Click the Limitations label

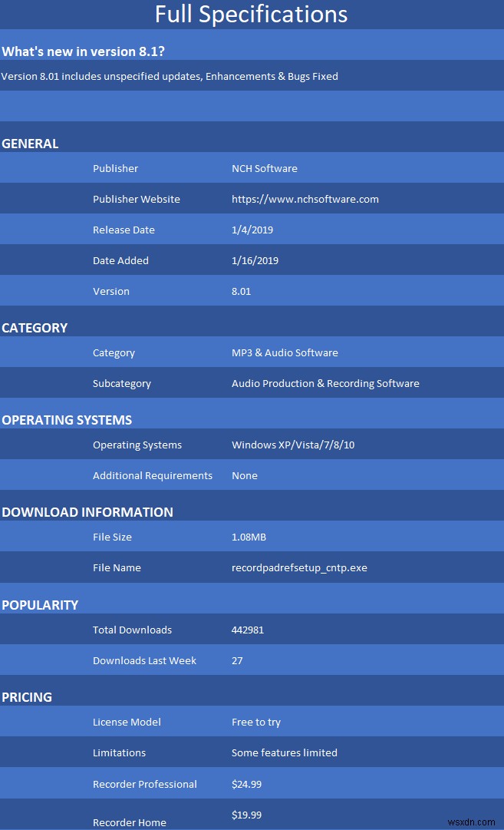[x=119, y=752]
